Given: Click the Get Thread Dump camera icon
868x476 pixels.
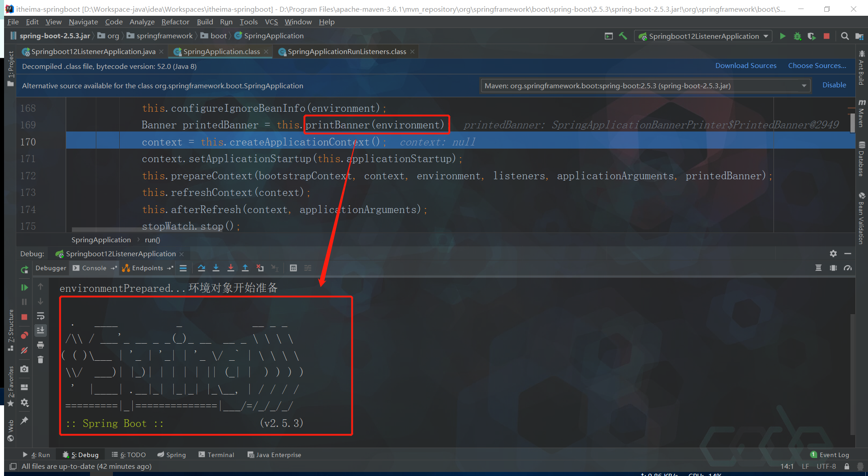Looking at the screenshot, I should 24,369.
